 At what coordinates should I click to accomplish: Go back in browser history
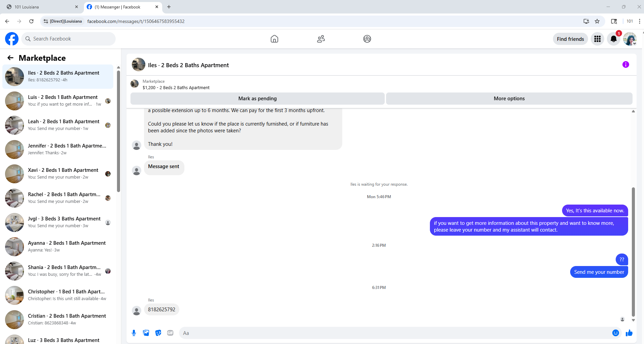pos(7,21)
